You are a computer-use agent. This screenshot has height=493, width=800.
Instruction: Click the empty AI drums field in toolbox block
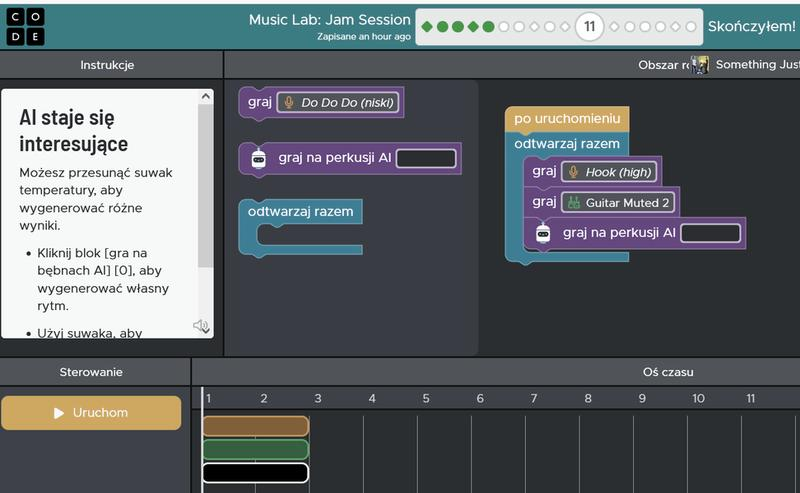[426, 158]
